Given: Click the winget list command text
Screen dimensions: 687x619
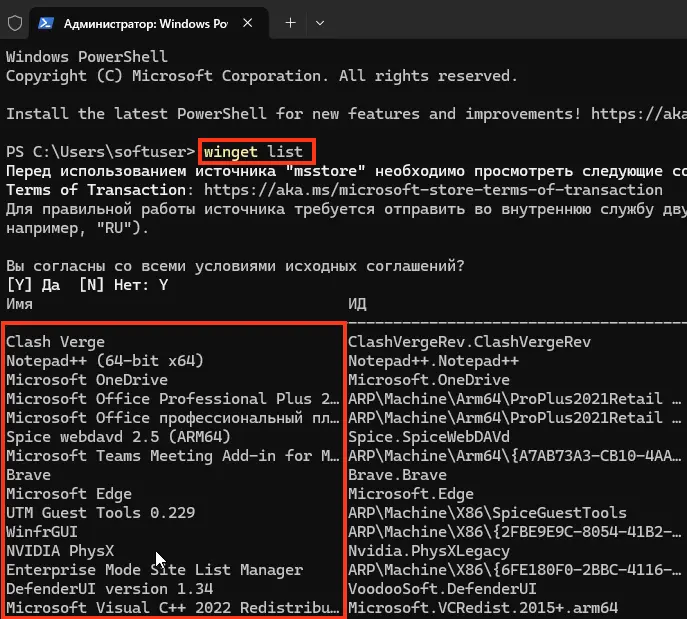Looking at the screenshot, I should click(x=253, y=152).
